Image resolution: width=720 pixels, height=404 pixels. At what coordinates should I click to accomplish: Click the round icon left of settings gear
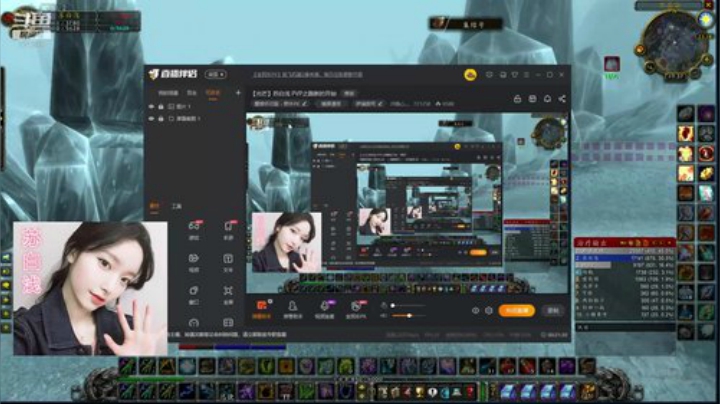tap(476, 311)
